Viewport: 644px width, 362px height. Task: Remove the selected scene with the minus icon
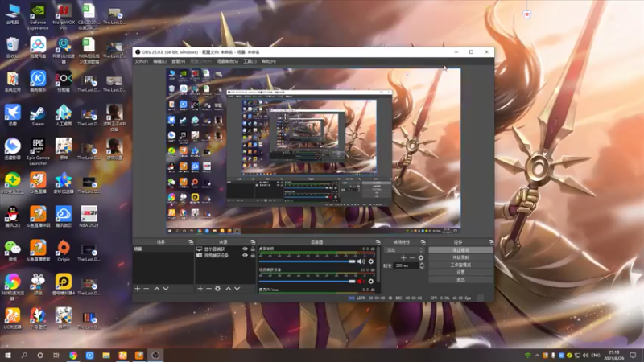pyautogui.click(x=147, y=289)
